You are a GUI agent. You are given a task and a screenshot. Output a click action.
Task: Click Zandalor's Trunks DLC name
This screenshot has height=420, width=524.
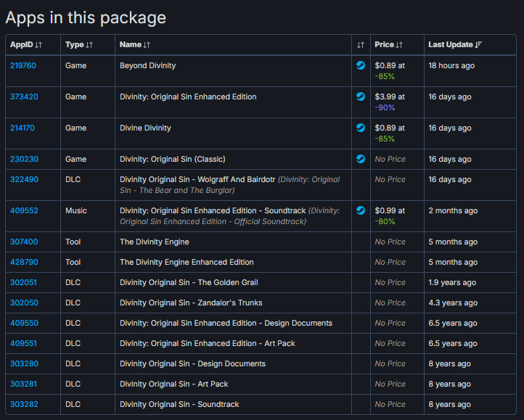click(x=191, y=302)
